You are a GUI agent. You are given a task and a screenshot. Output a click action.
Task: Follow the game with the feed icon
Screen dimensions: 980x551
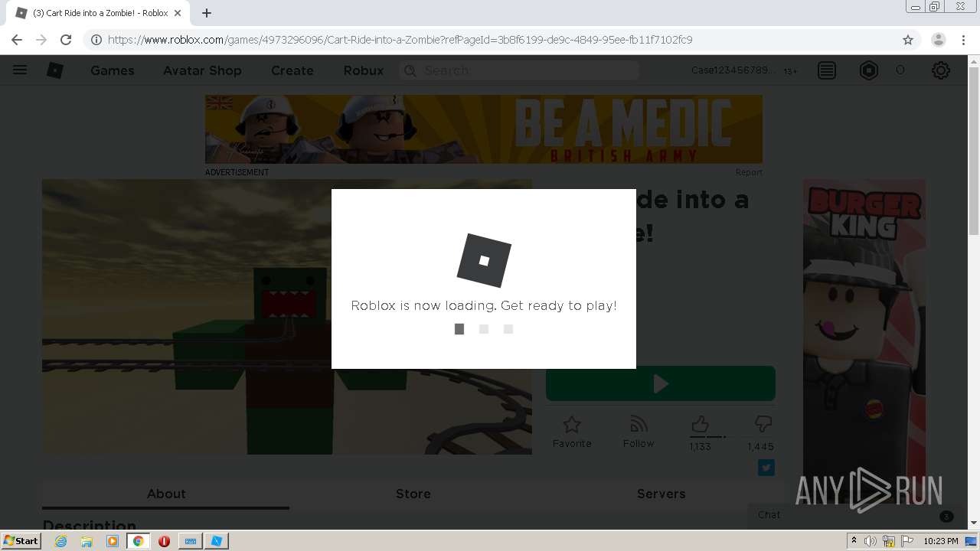pos(639,425)
